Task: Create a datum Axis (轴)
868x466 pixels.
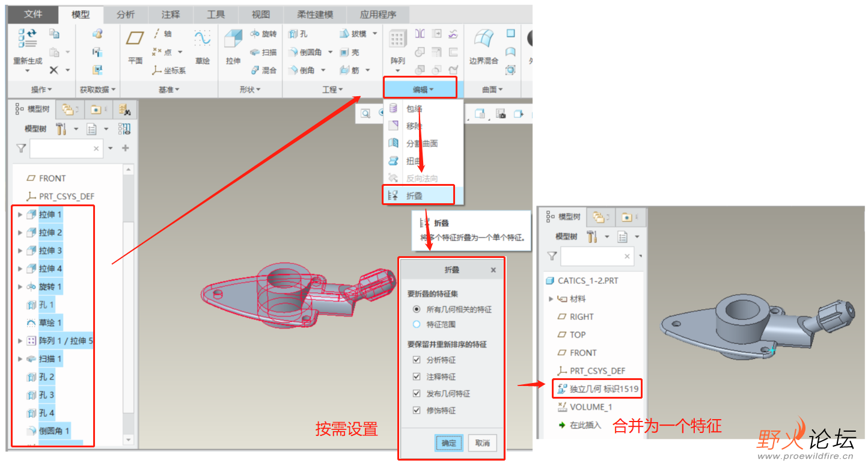Action: click(162, 34)
